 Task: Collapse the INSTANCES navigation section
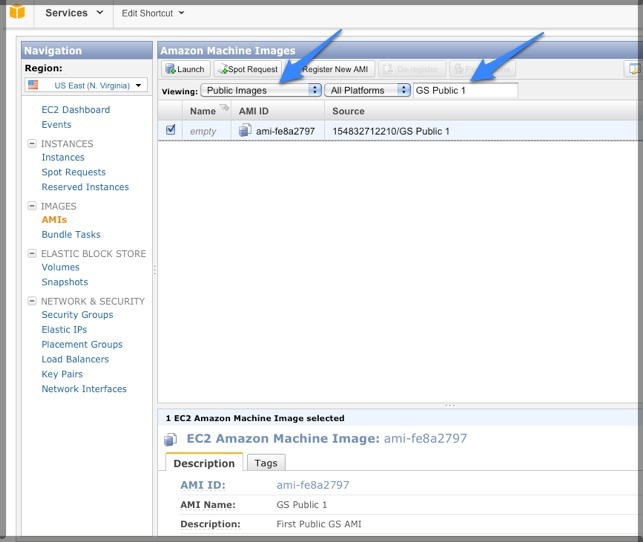(32, 144)
